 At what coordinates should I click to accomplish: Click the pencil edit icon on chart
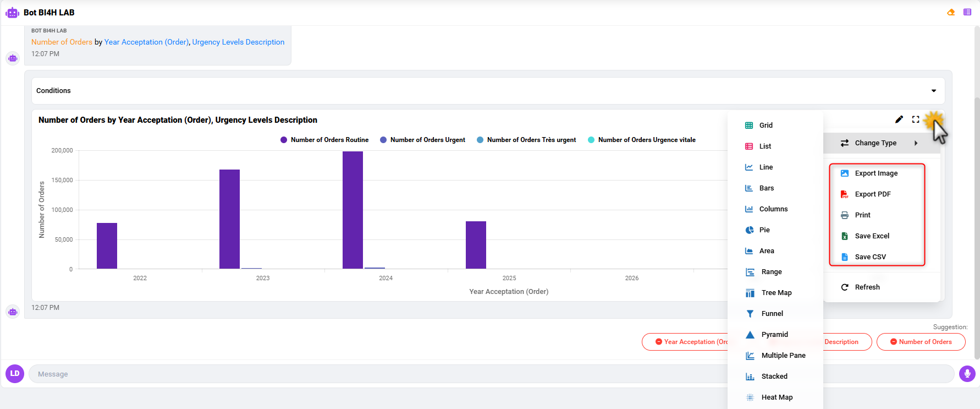(x=899, y=119)
